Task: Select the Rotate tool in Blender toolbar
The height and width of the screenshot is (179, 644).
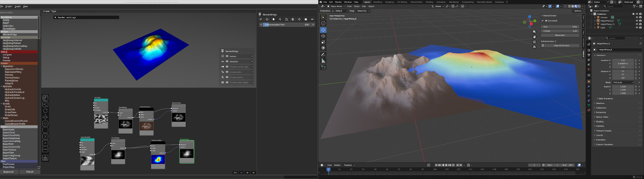Action: tap(323, 36)
